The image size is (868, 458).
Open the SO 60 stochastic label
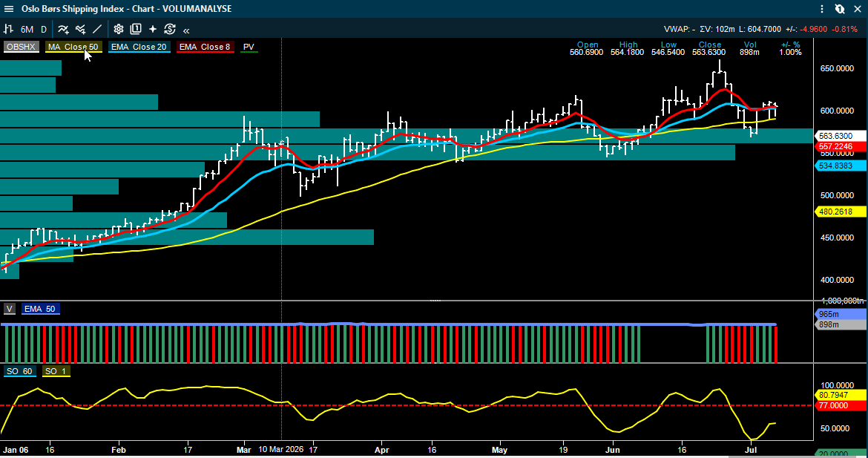click(x=20, y=371)
